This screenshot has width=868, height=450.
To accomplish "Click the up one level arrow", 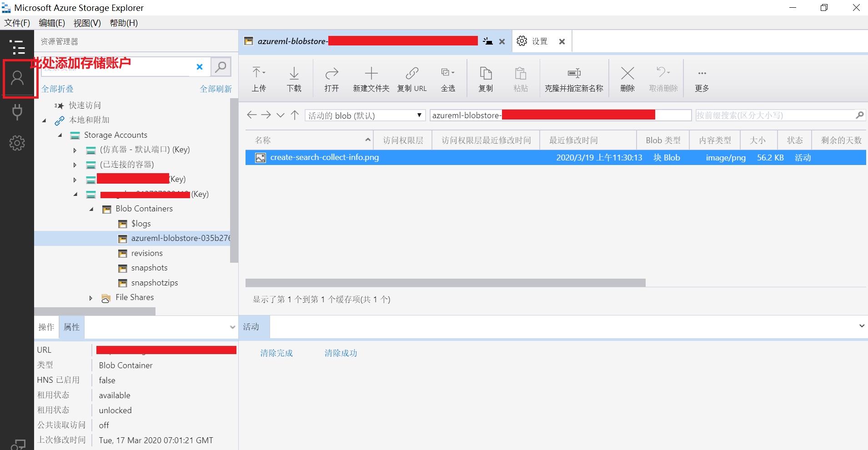I will [x=295, y=115].
